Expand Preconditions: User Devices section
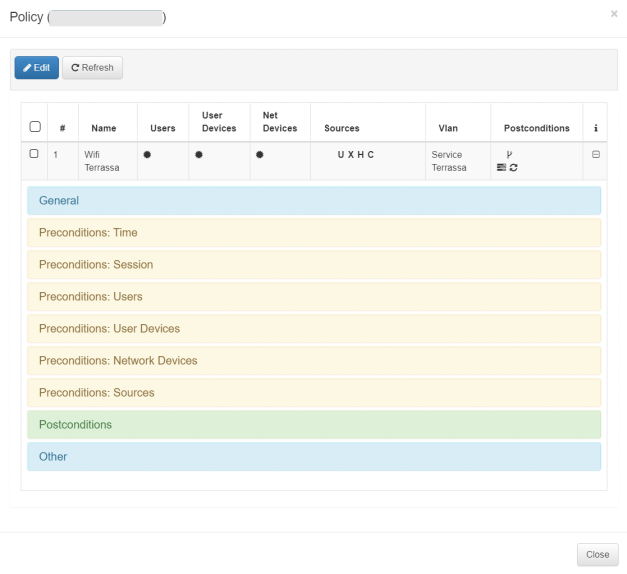The image size is (627, 574). (x=314, y=328)
